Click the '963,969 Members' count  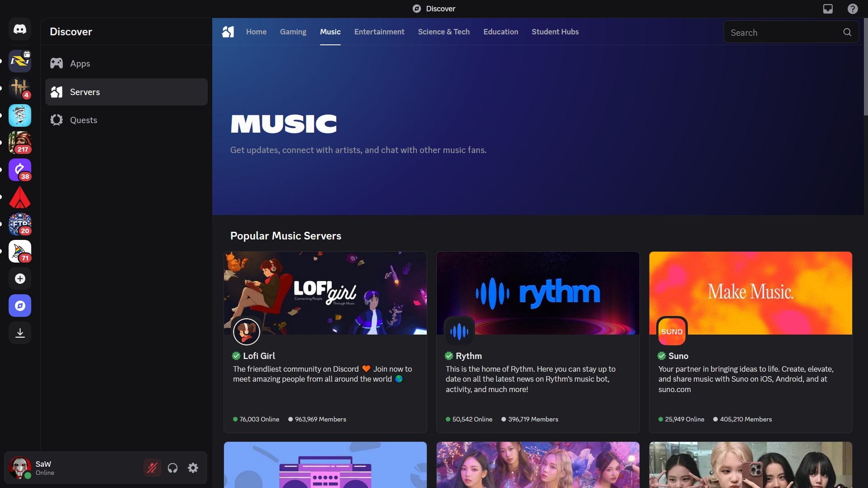[x=320, y=419]
